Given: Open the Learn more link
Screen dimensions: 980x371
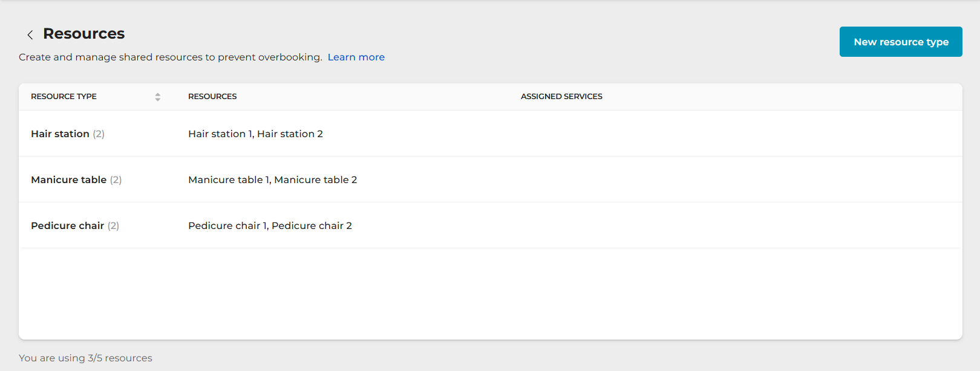Looking at the screenshot, I should click(356, 57).
